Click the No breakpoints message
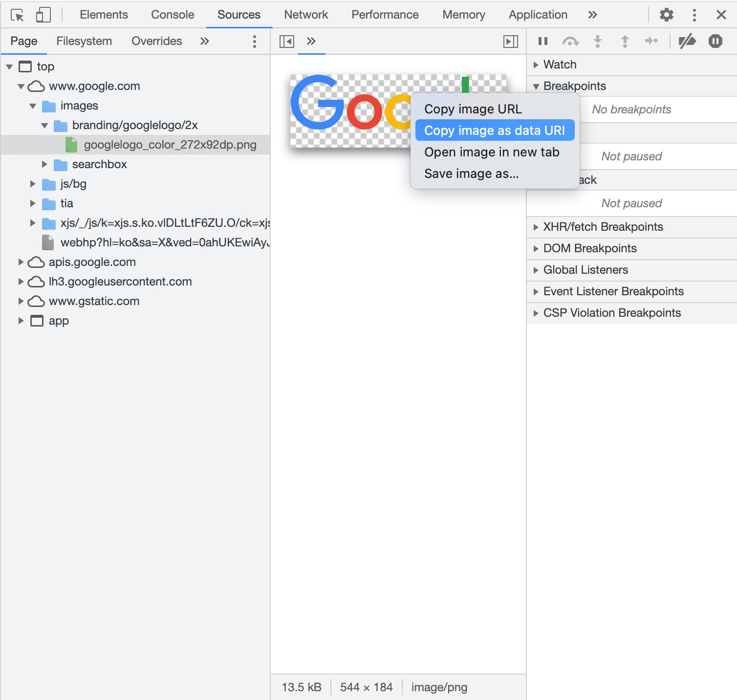 coord(631,109)
